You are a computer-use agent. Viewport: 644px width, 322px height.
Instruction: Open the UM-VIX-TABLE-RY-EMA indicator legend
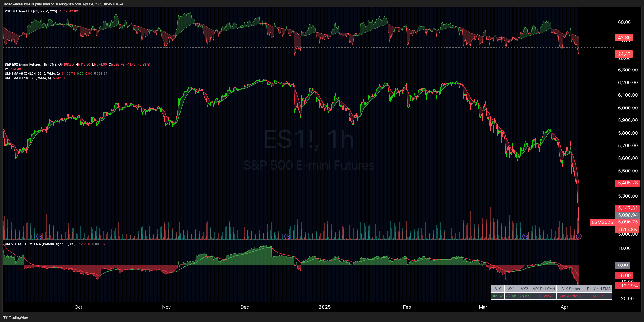tap(40, 244)
